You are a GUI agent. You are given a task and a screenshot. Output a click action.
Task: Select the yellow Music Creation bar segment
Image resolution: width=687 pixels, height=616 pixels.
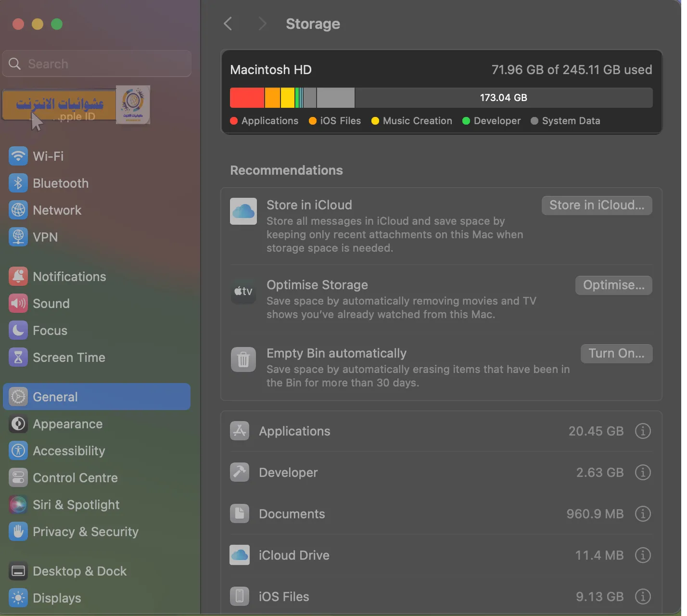(x=288, y=98)
